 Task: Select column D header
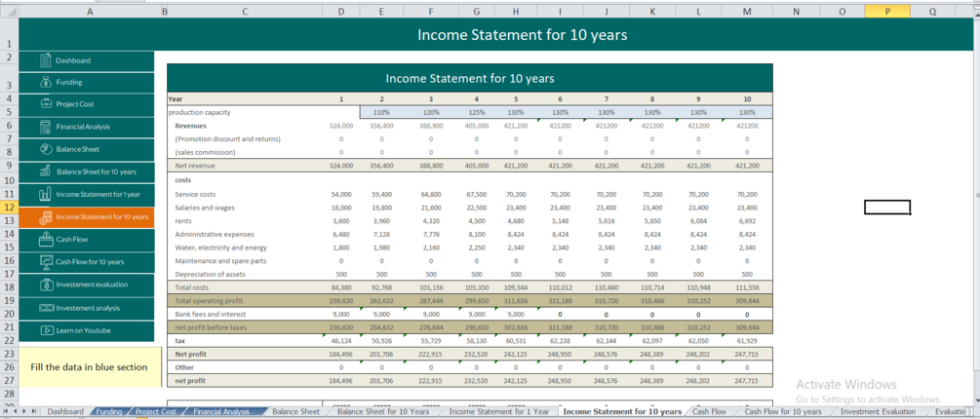pos(340,11)
